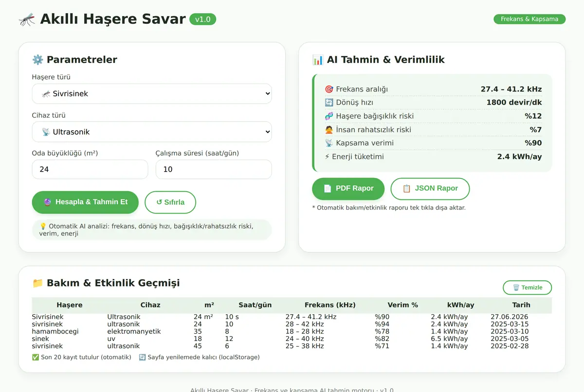Click the Cihaz column header
This screenshot has width=584, height=392.
pyautogui.click(x=150, y=305)
